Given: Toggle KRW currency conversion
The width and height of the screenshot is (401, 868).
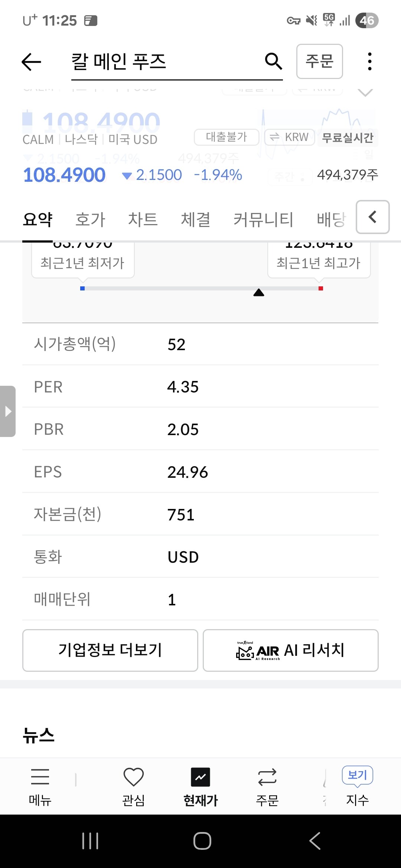Looking at the screenshot, I should (x=290, y=137).
